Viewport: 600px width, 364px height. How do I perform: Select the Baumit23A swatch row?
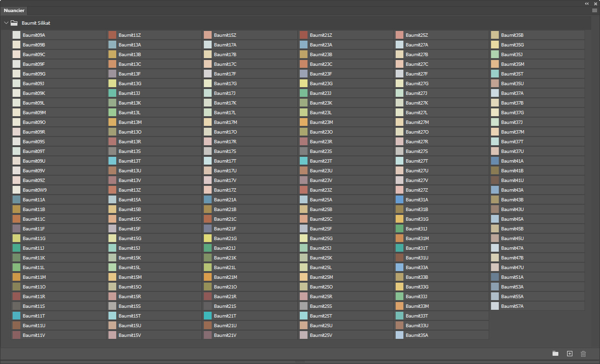346,45
